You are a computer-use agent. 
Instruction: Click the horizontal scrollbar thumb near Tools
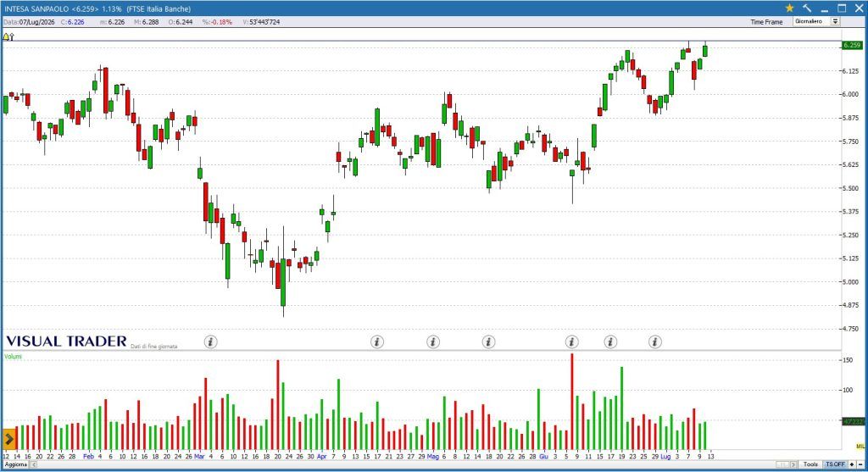[x=782, y=464]
